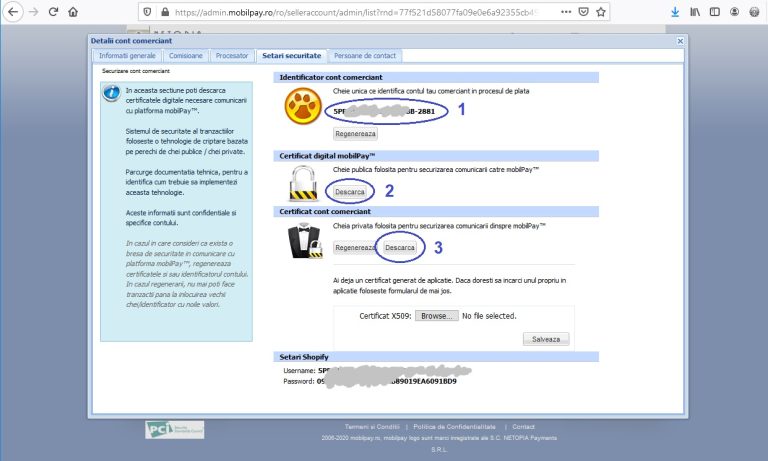Screen dimensions: 768x461
Task: Click the Setari Shopify section header
Action: click(436, 357)
